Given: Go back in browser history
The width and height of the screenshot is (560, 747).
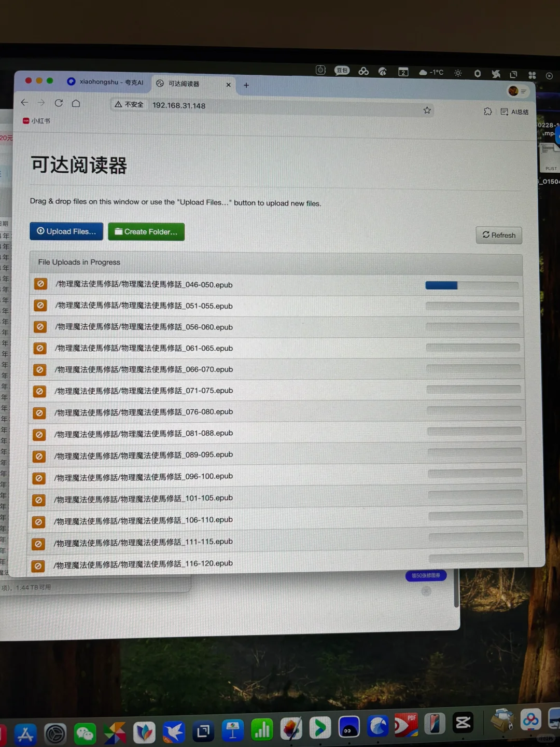Looking at the screenshot, I should [x=24, y=103].
